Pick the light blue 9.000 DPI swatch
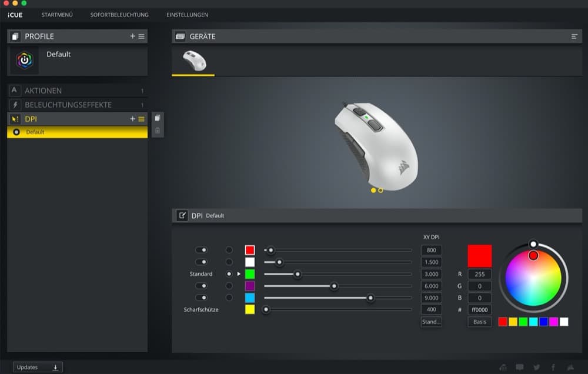The height and width of the screenshot is (374, 588). 250,298
